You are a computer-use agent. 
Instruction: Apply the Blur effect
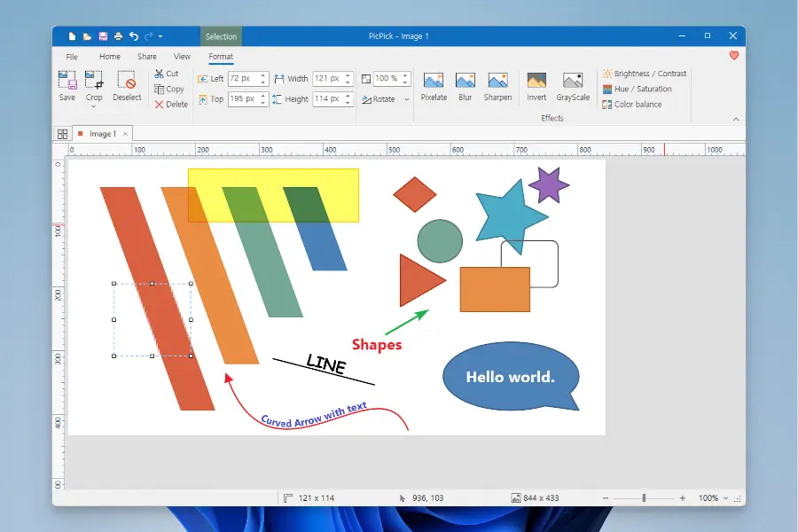[465, 86]
